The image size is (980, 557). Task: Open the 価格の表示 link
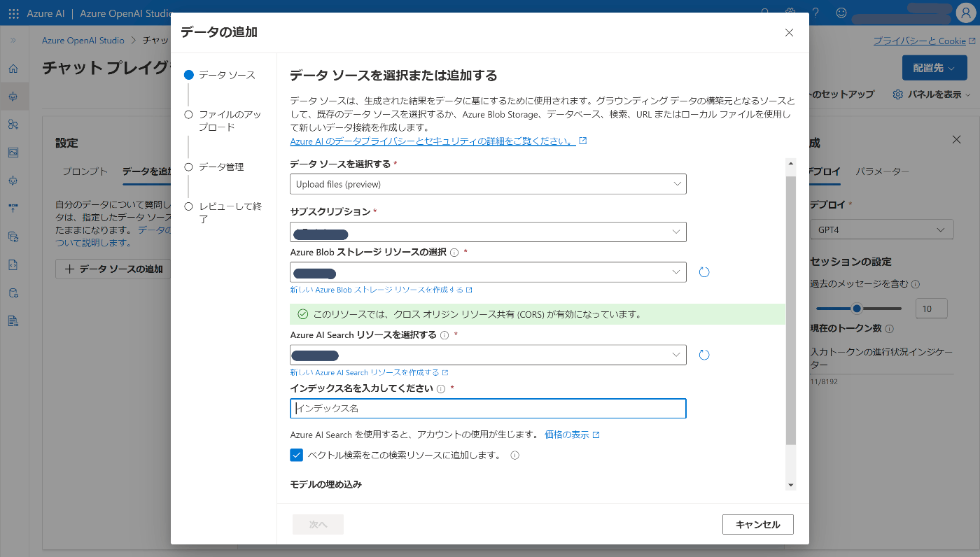click(x=572, y=435)
